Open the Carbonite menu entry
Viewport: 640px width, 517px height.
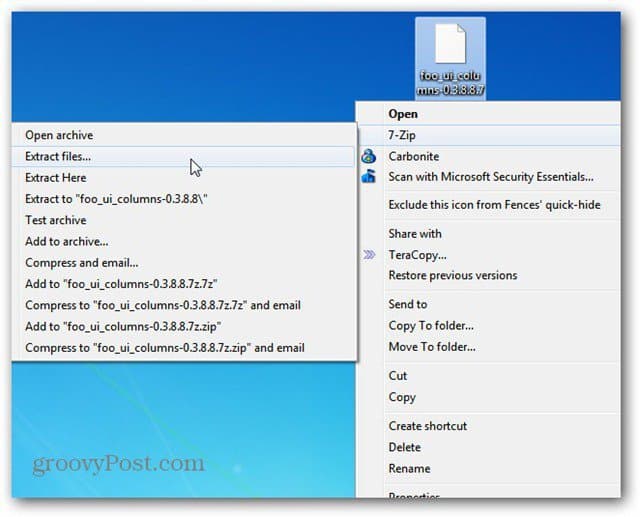pyautogui.click(x=489, y=156)
